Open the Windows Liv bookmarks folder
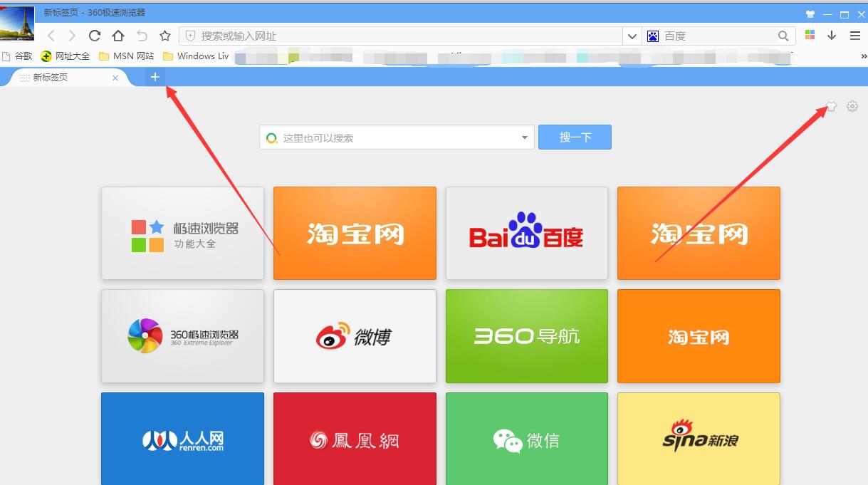 [x=196, y=56]
